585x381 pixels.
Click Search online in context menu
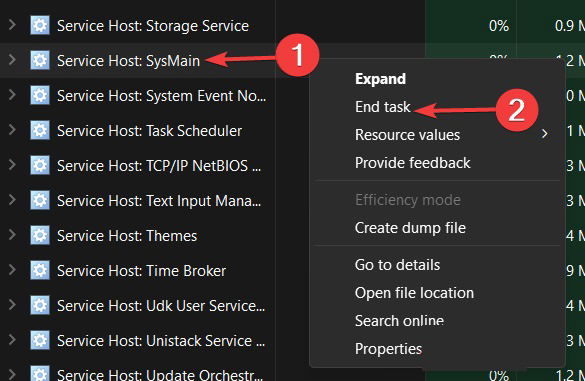(x=399, y=321)
